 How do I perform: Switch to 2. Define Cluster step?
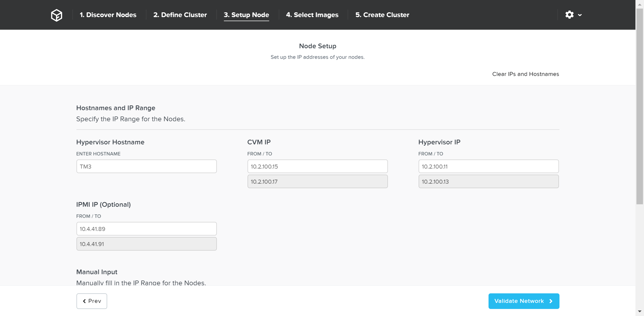tap(180, 15)
